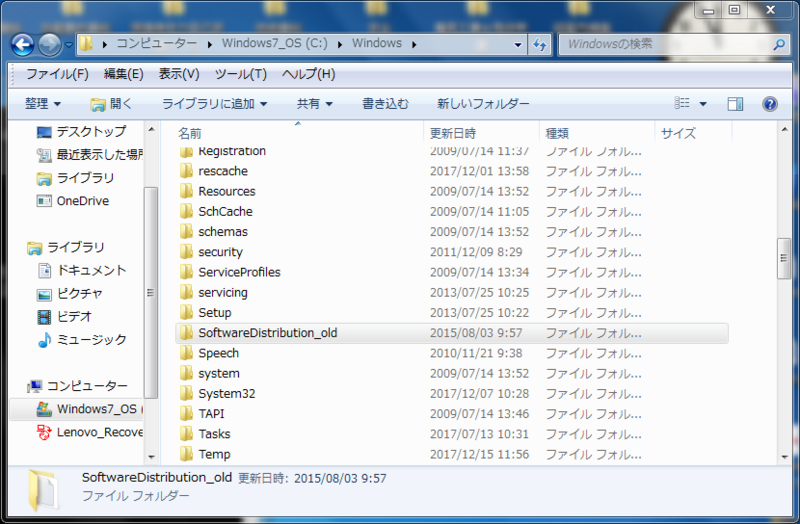Select the servicing folder icon
The width and height of the screenshot is (800, 524).
pyautogui.click(x=187, y=292)
